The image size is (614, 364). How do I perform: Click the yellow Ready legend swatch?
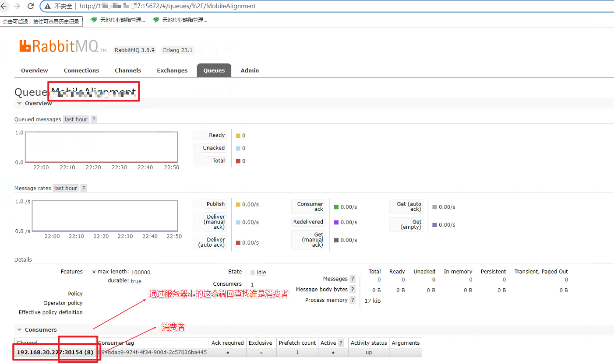click(238, 136)
